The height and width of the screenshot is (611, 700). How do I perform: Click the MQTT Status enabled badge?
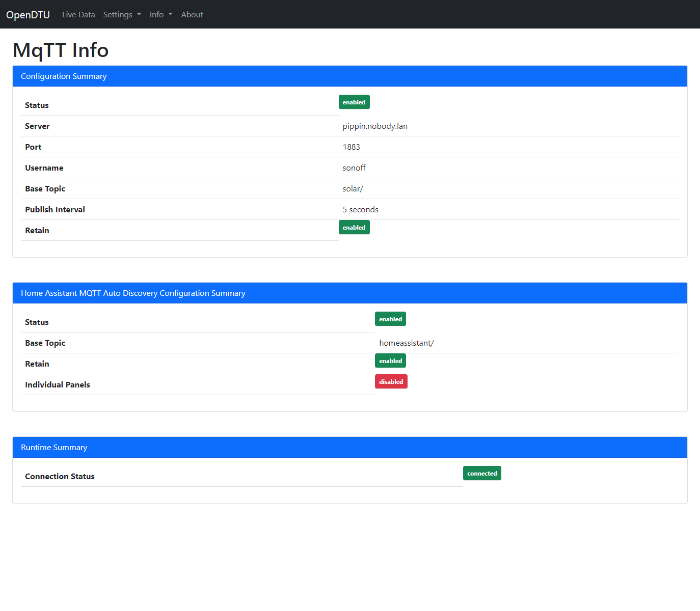(354, 102)
